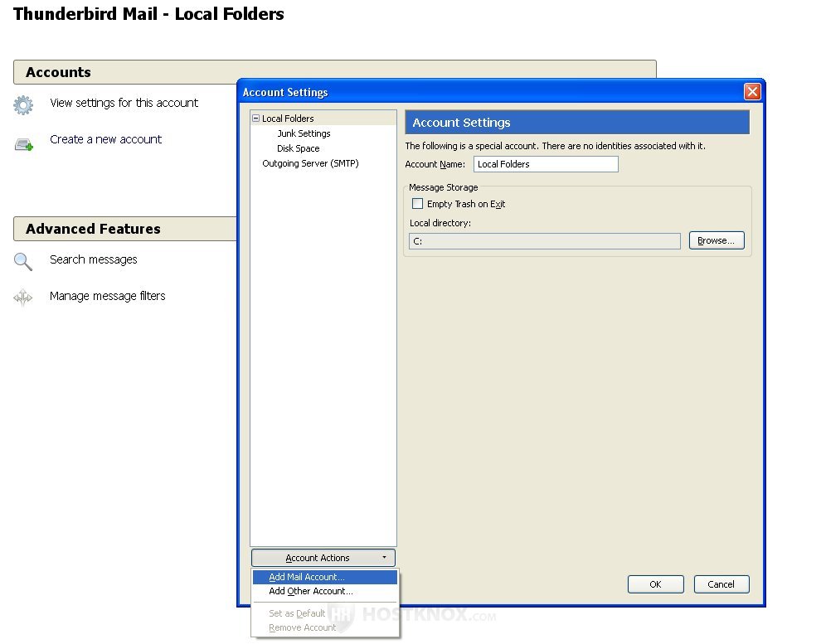Image resolution: width=826 pixels, height=644 pixels.
Task: Click the message filters icon
Action: (x=22, y=298)
